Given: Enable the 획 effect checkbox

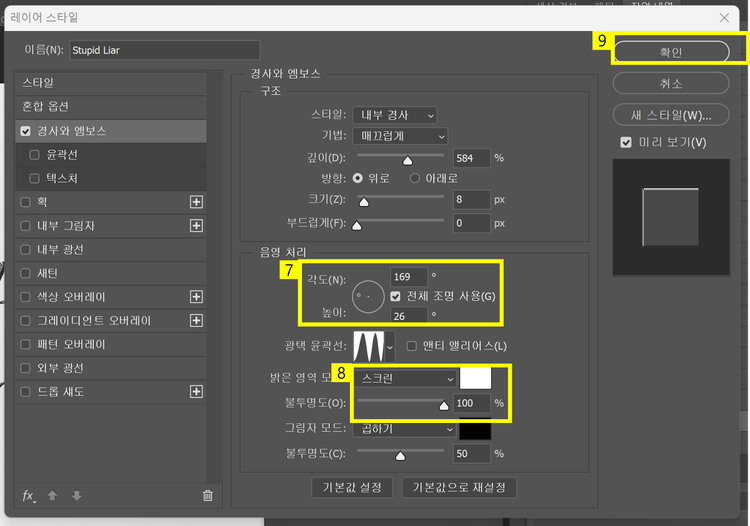Looking at the screenshot, I should 25,202.
